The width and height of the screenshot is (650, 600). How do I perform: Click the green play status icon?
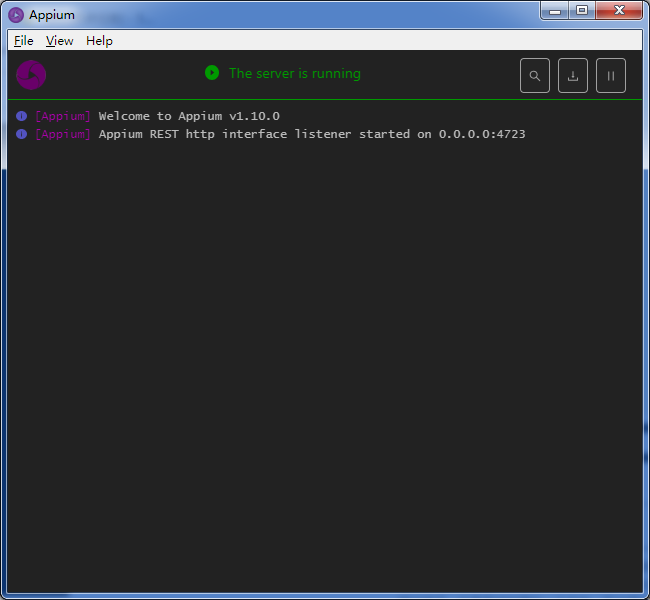[x=212, y=73]
